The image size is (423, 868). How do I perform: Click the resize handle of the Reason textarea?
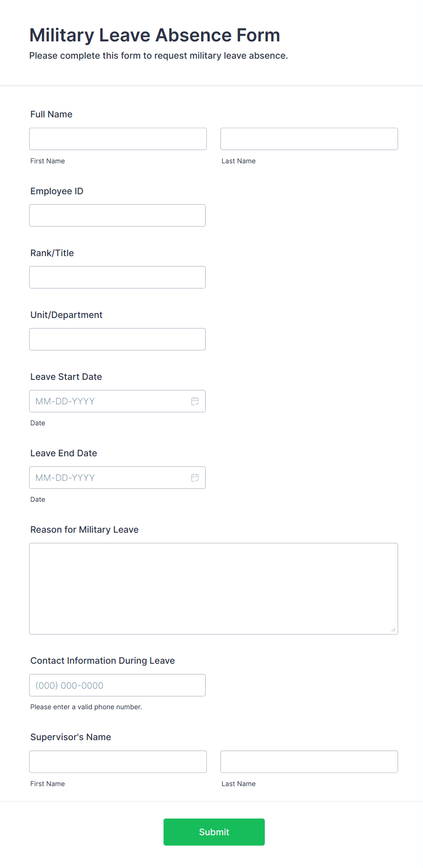pyautogui.click(x=393, y=630)
